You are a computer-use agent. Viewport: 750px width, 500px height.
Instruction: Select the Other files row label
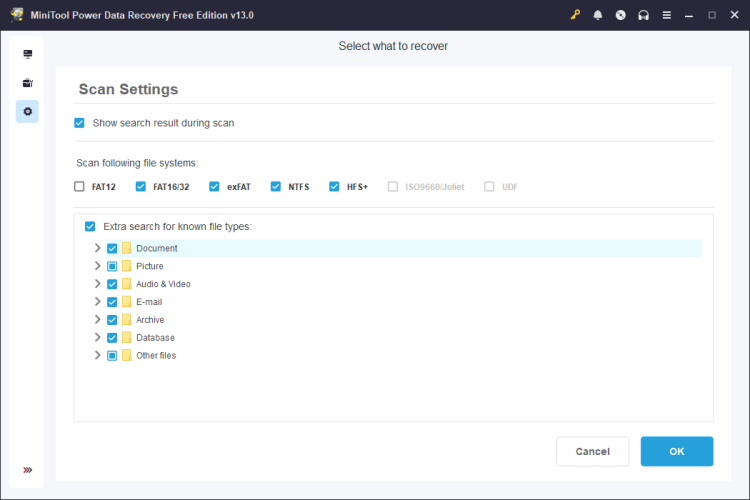point(156,356)
